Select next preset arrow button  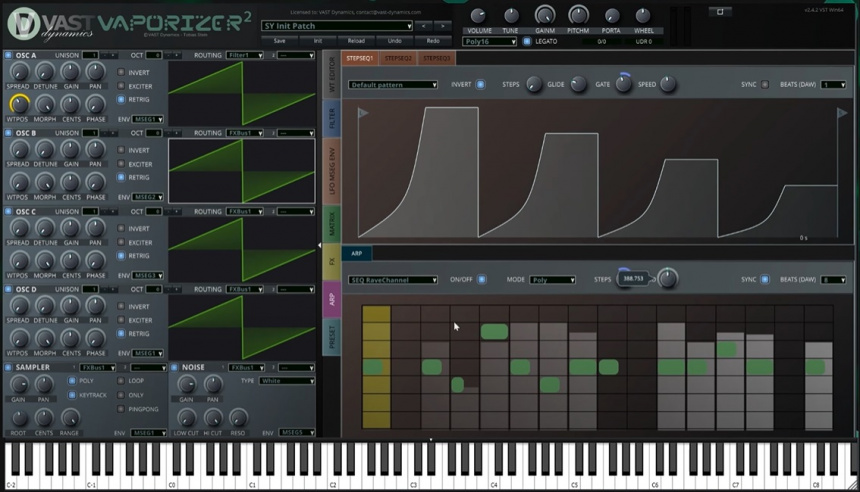(x=443, y=26)
